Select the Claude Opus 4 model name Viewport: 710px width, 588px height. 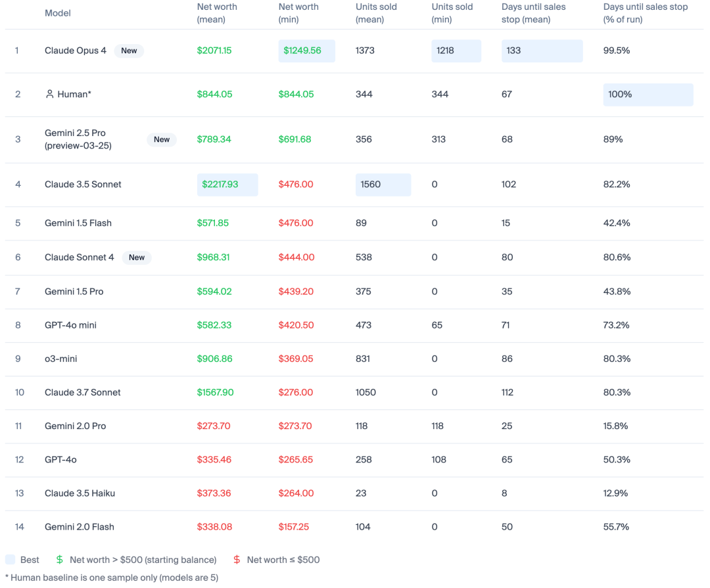tap(75, 51)
